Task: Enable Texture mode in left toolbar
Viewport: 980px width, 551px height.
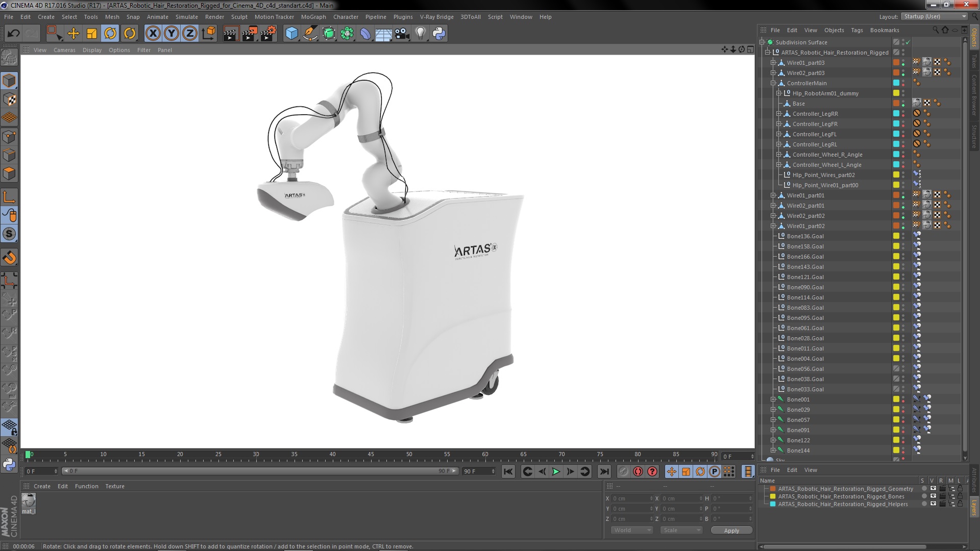Action: pos(9,99)
